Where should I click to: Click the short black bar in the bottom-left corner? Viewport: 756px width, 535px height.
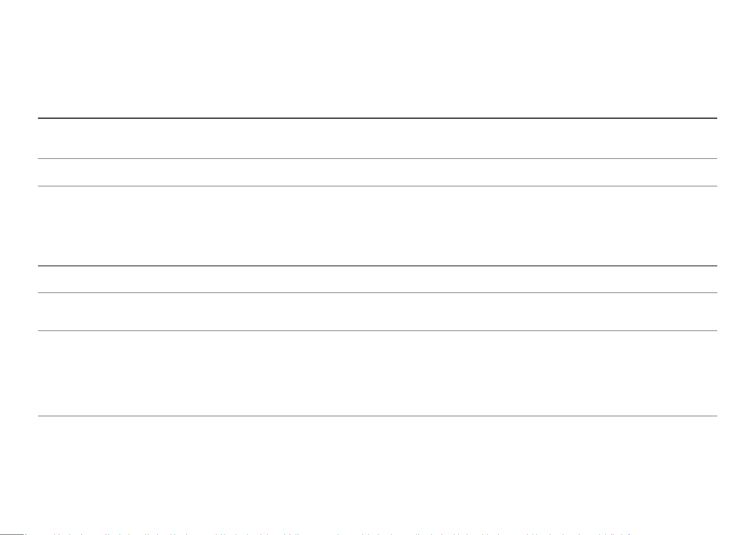pyautogui.click(x=12, y=534)
